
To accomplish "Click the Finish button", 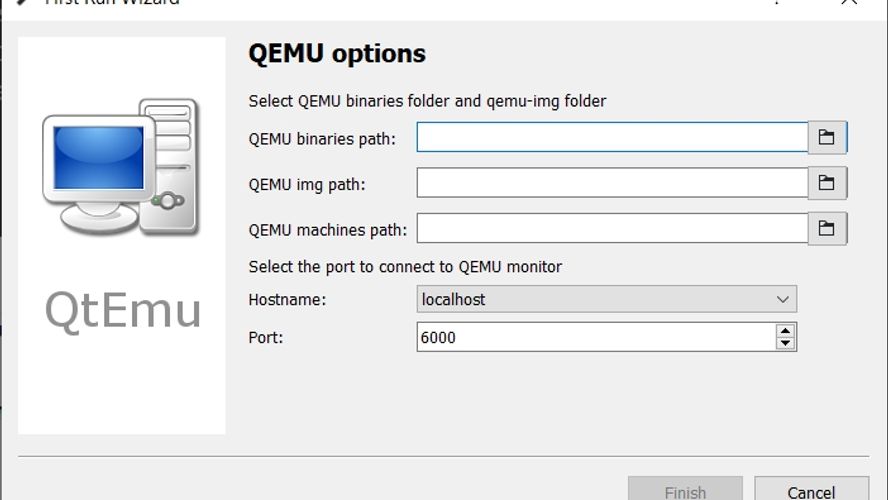I will [x=685, y=489].
